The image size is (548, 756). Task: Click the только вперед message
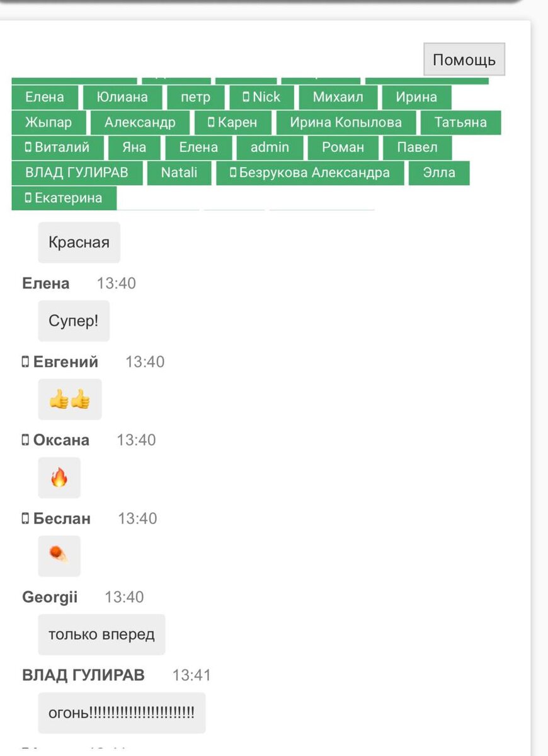click(101, 635)
